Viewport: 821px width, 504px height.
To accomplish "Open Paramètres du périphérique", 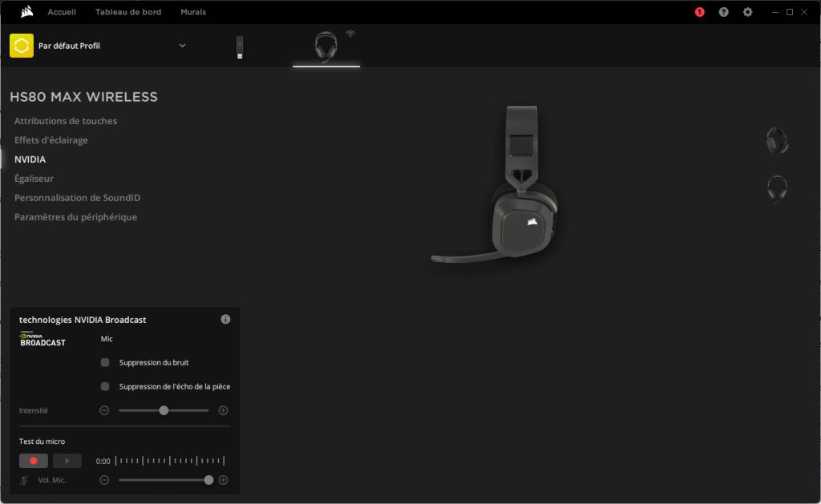I will coord(75,216).
